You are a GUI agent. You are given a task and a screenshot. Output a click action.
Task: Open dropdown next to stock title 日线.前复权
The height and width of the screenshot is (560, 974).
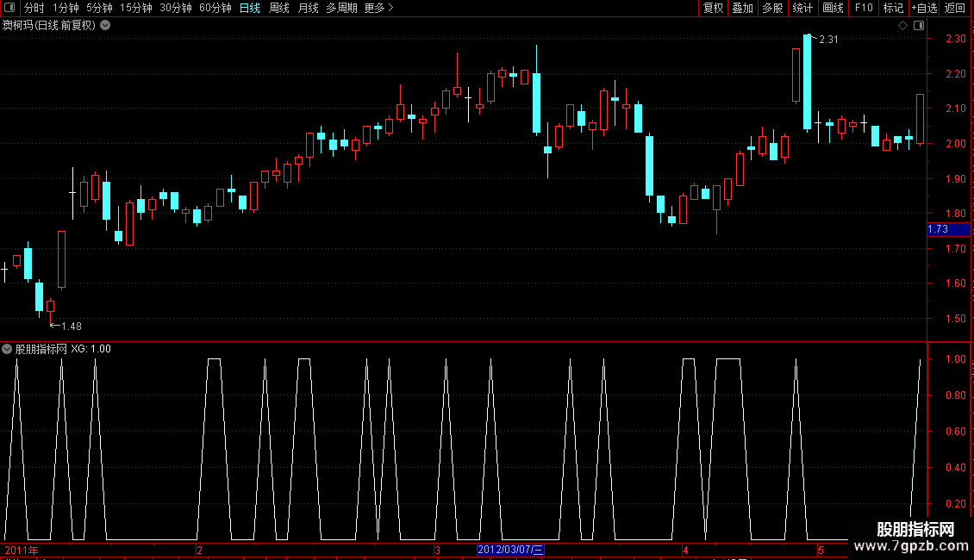tap(106, 26)
